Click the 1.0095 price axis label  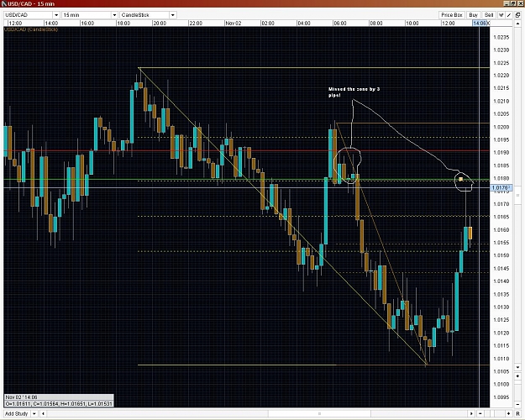[501, 397]
